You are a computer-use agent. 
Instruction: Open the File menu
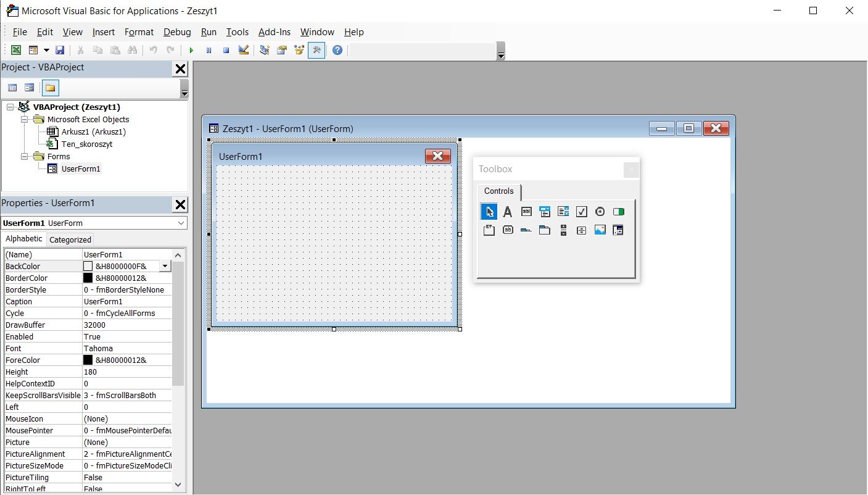pos(20,32)
